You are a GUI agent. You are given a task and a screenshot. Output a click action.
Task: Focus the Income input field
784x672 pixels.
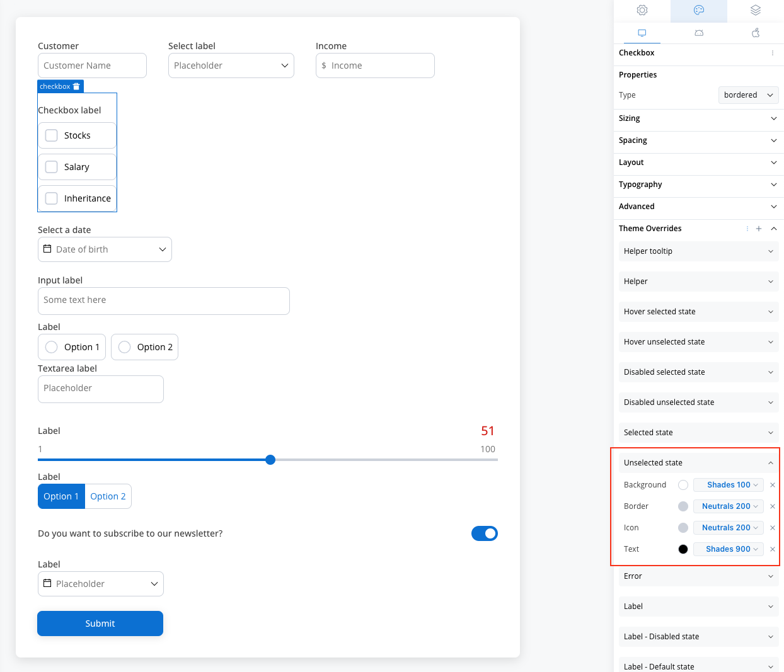[375, 65]
